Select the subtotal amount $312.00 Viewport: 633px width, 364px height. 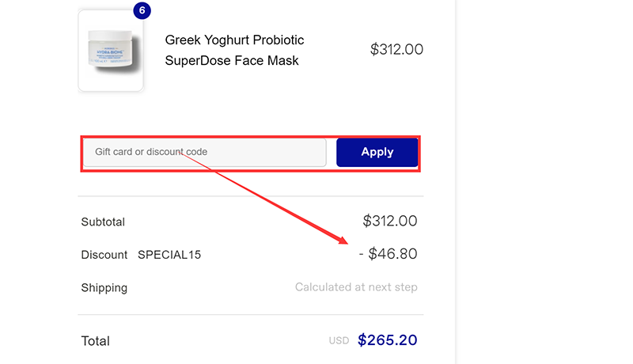coord(389,221)
